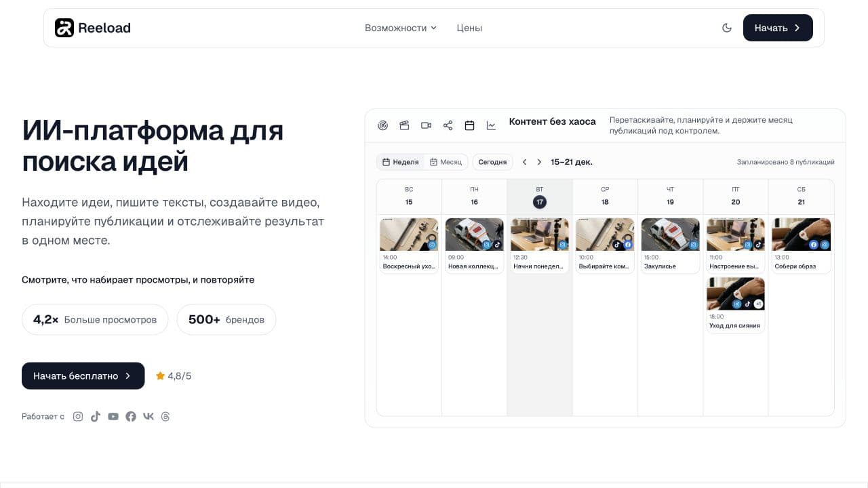This screenshot has height=488, width=868.
Task: Open the Настроение вы... post at 11:00
Action: click(x=736, y=245)
